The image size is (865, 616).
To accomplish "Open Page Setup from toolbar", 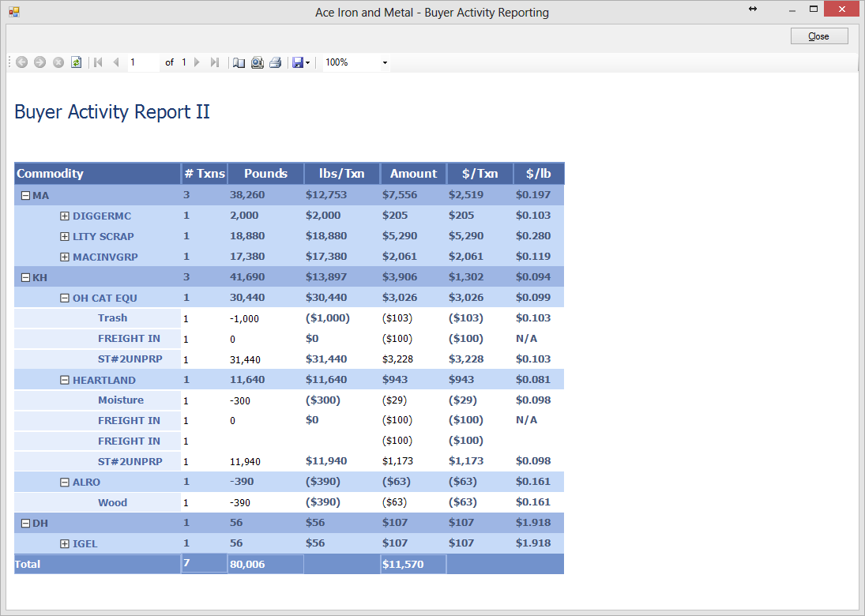I will point(258,62).
